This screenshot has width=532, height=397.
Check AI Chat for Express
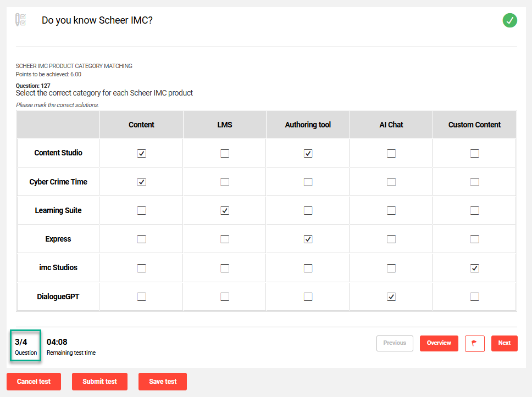(x=391, y=239)
